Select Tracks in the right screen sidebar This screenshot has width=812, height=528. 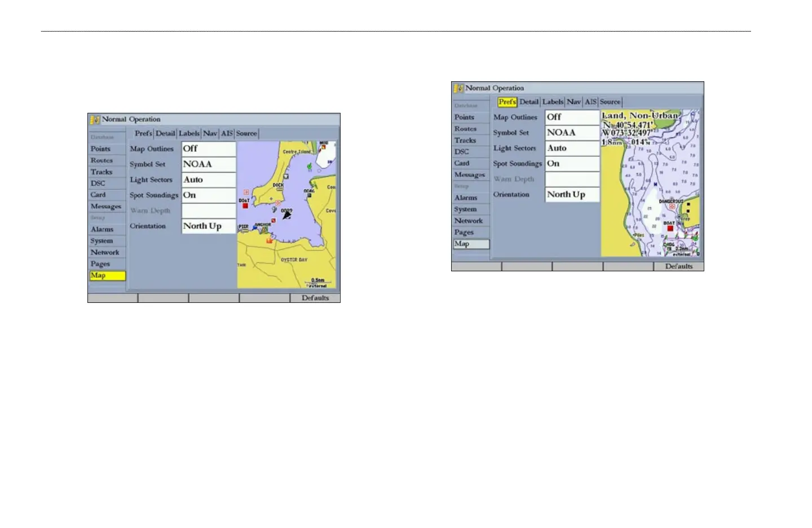tap(471, 140)
